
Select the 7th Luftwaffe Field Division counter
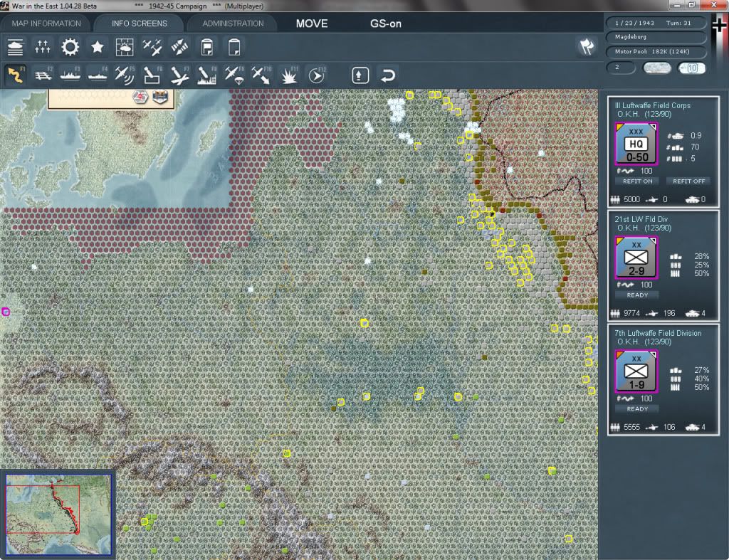coord(636,371)
